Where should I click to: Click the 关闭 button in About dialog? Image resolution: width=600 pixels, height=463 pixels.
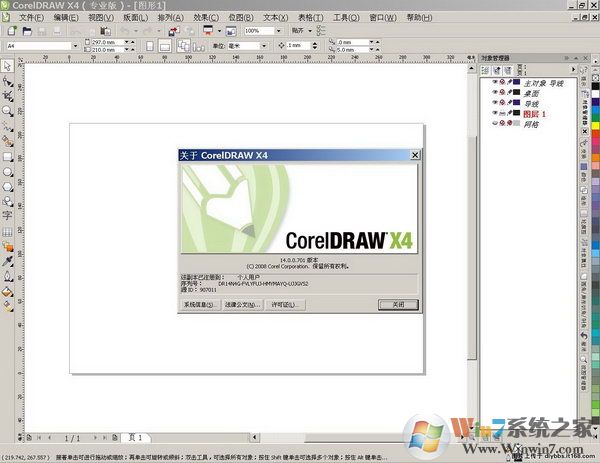pos(398,304)
